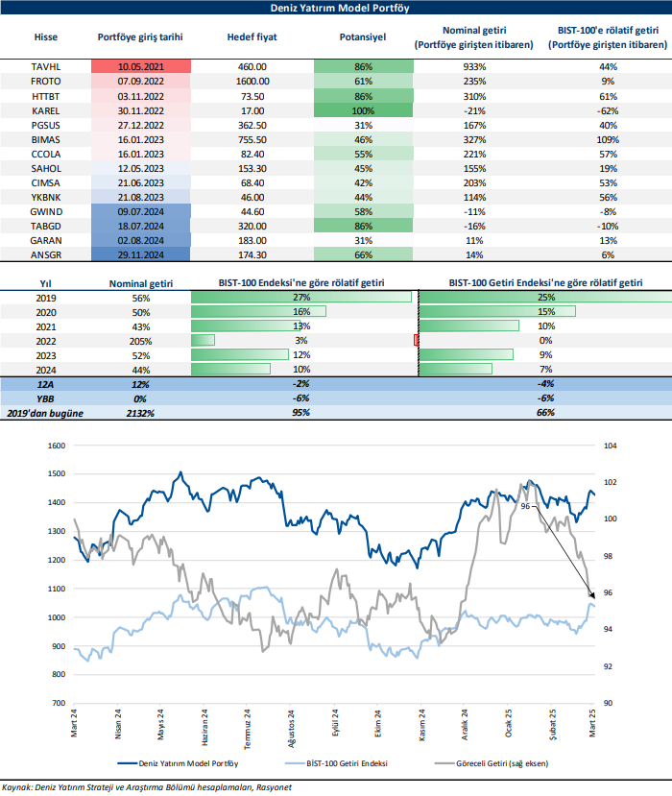Click the Hisse column header
Image resolution: width=672 pixels, height=796 pixels.
pos(46,37)
